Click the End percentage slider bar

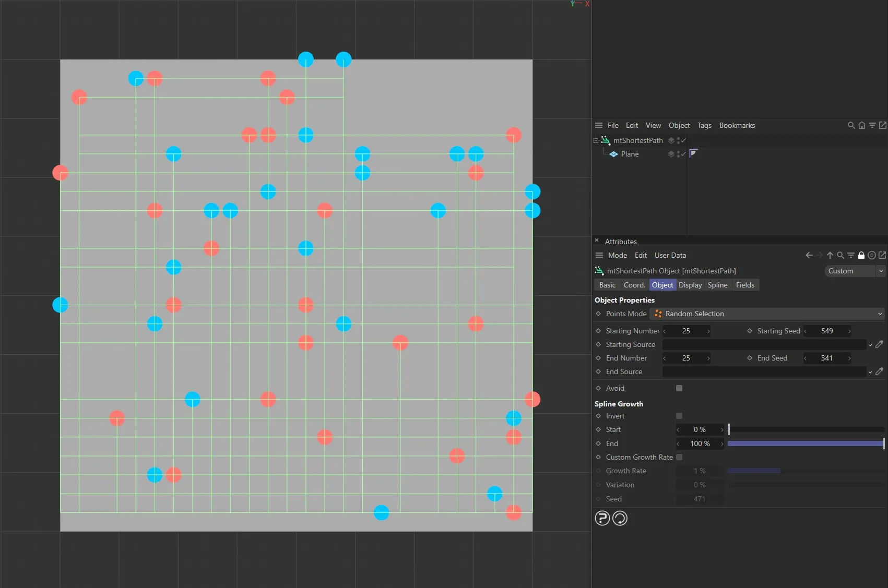tap(806, 443)
